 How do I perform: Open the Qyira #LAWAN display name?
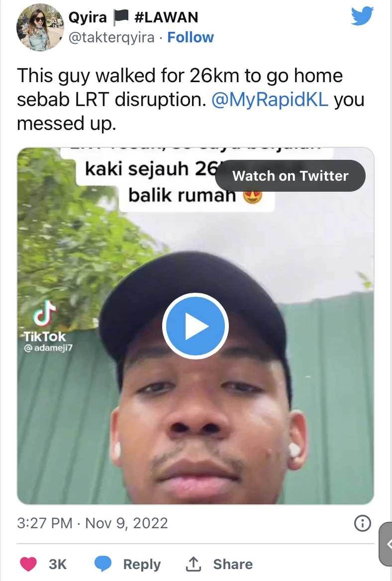coord(134,17)
